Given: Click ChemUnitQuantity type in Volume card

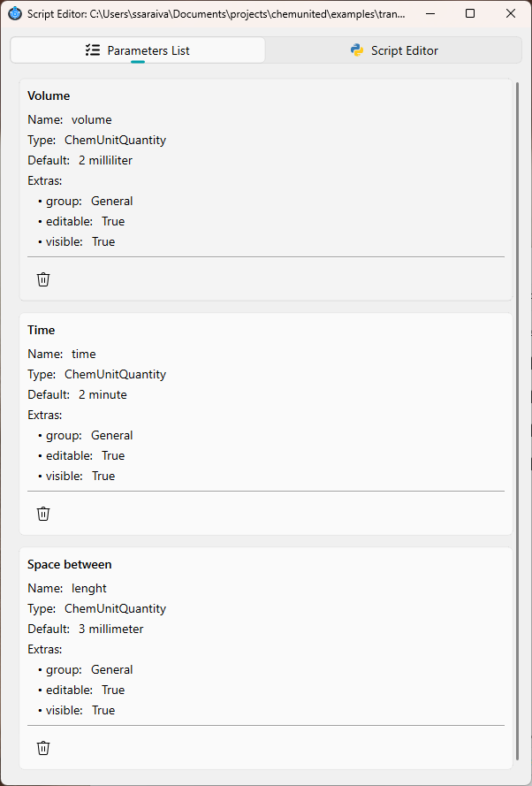Looking at the screenshot, I should pyautogui.click(x=115, y=140).
